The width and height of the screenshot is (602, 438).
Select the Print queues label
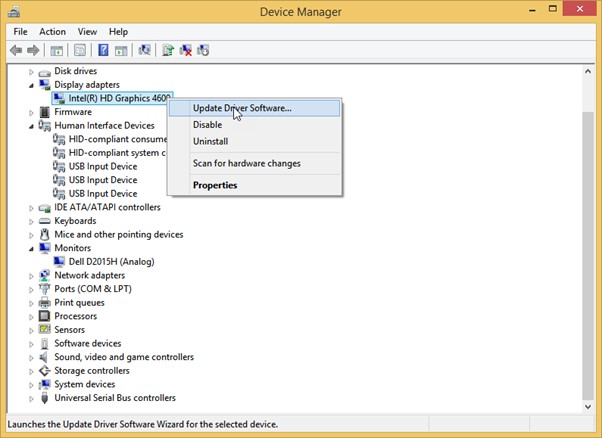tap(79, 302)
